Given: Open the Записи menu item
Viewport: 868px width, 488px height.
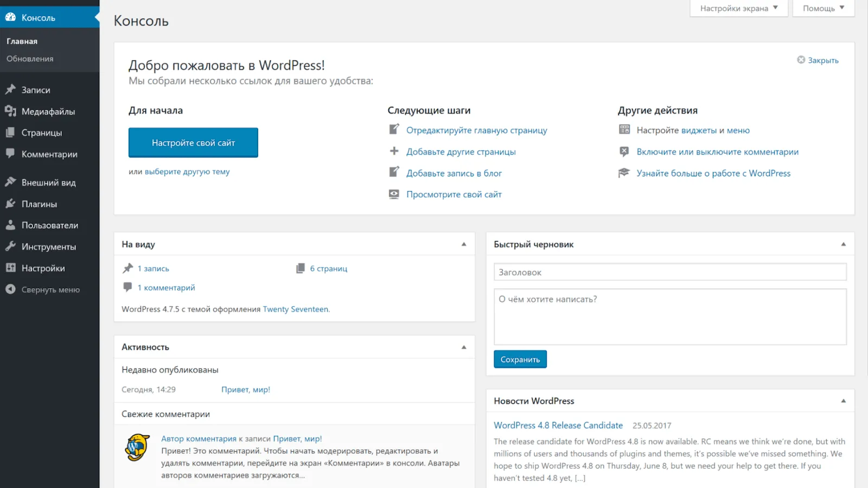Looking at the screenshot, I should [49, 90].
